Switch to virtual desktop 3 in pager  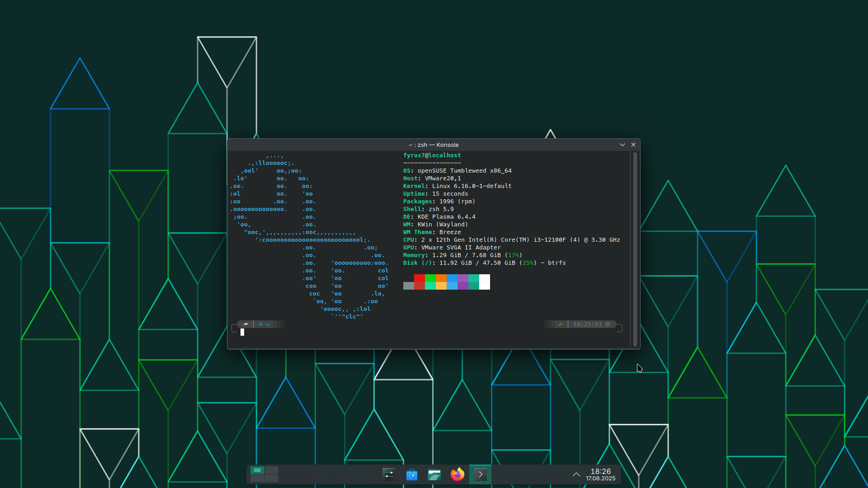click(257, 478)
